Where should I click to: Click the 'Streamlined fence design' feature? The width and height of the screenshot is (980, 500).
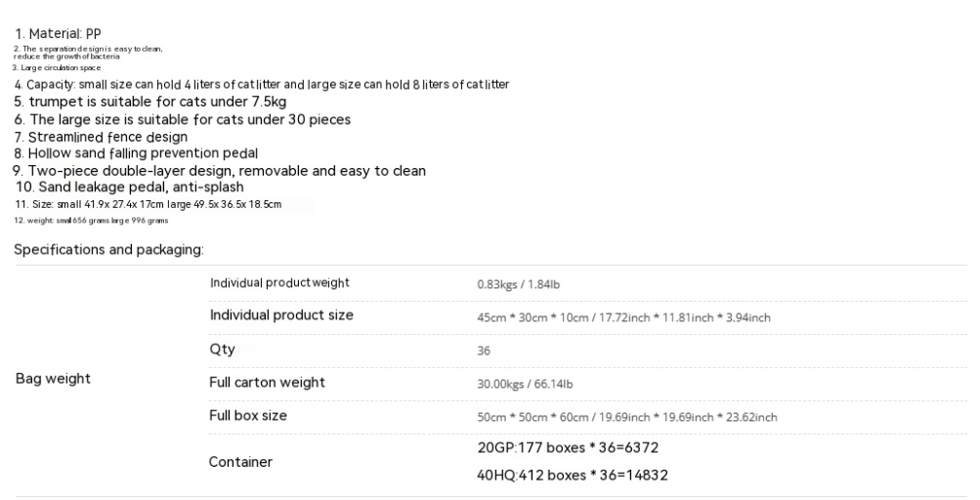tap(101, 137)
